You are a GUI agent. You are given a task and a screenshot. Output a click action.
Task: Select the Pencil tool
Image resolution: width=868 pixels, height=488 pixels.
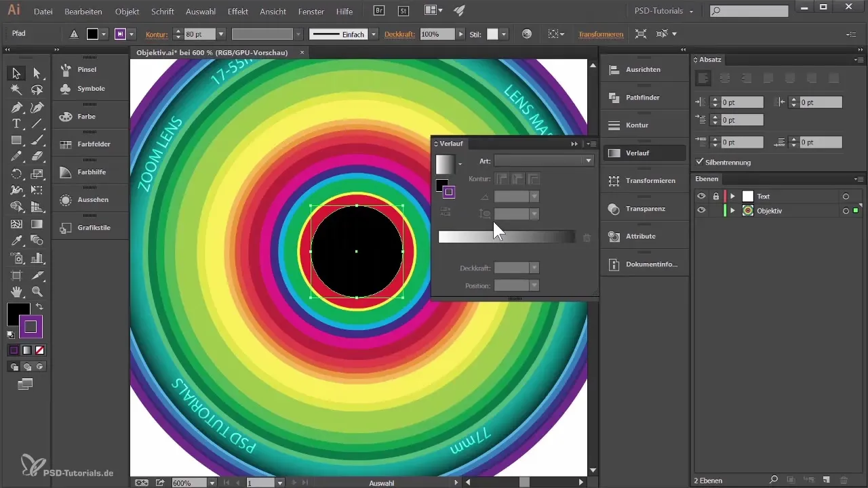point(16,157)
